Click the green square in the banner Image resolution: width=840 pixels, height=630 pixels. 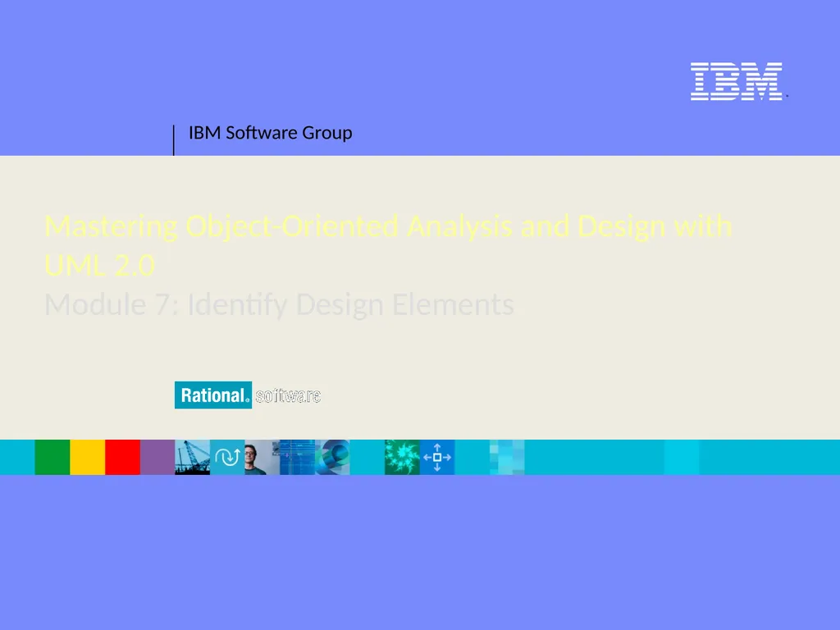tap(52, 457)
